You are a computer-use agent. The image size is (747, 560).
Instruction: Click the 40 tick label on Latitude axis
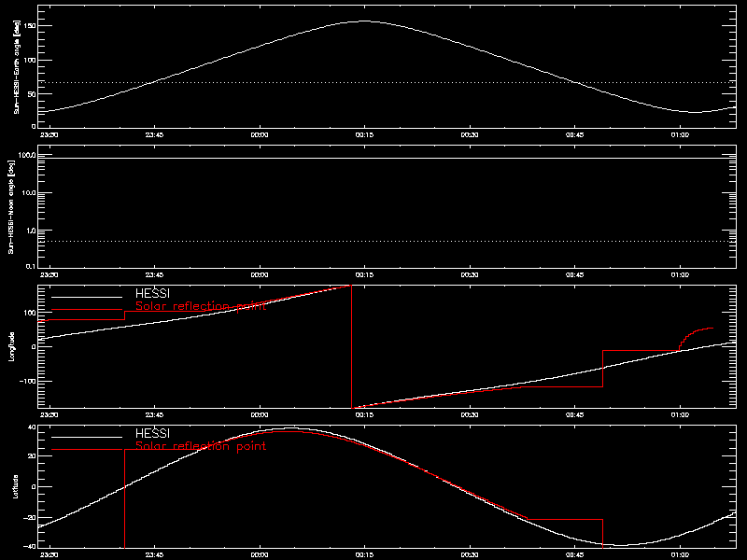[x=32, y=427]
